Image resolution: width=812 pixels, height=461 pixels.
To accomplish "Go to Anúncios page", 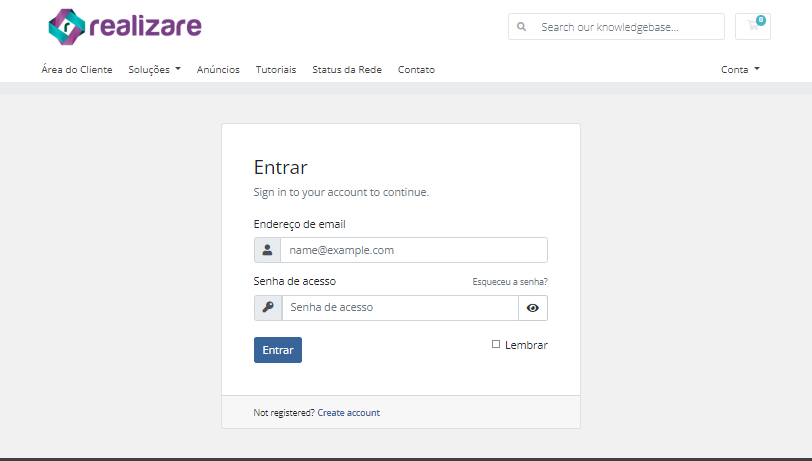I will [218, 69].
